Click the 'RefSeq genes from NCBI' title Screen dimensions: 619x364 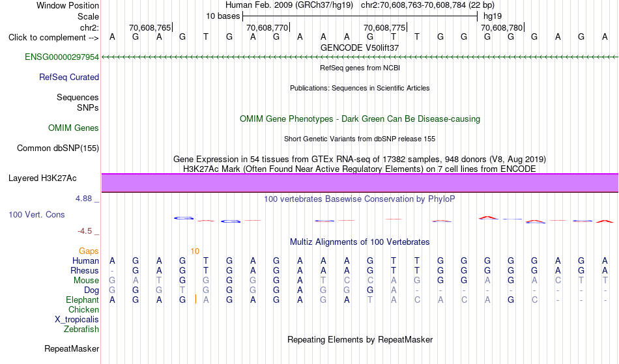(x=360, y=68)
